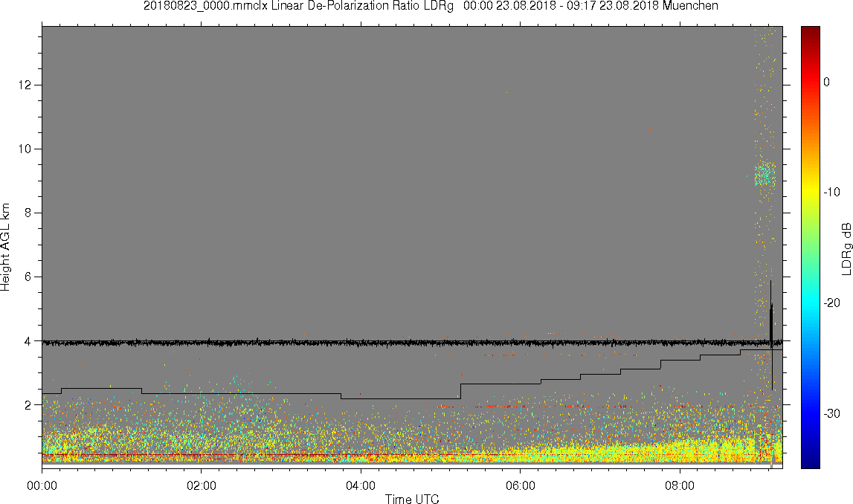The width and height of the screenshot is (853, 504).
Task: Click the colorbar value -10
Action: (x=831, y=192)
